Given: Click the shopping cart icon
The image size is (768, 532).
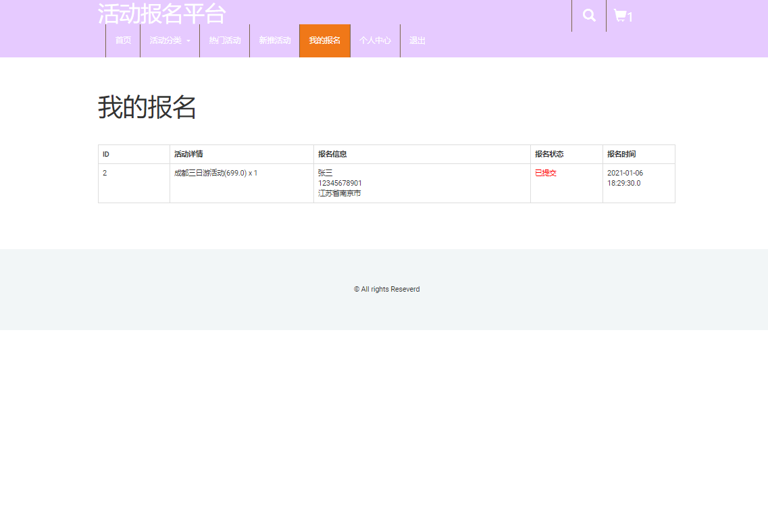Looking at the screenshot, I should (x=620, y=17).
